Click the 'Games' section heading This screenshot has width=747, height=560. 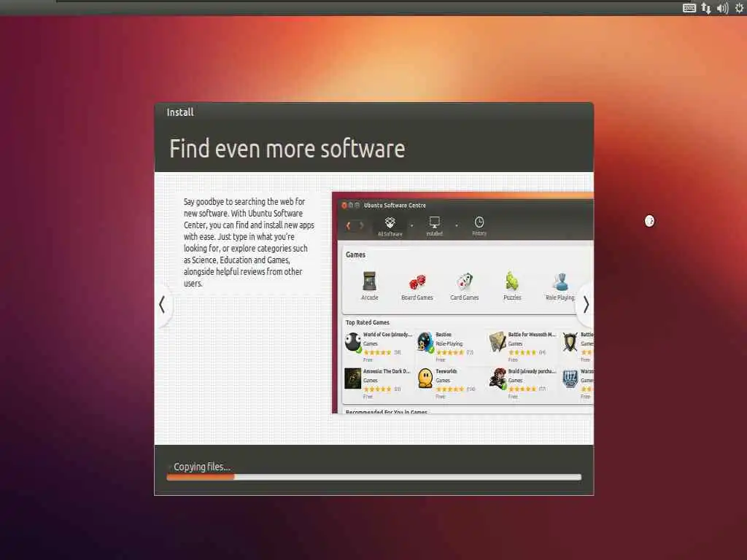click(x=355, y=254)
